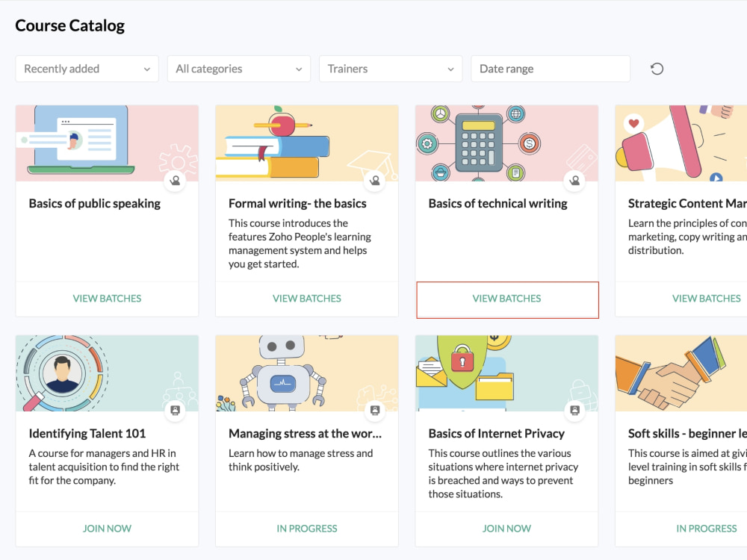Click the Basics of Internet Privacy title

tap(497, 434)
